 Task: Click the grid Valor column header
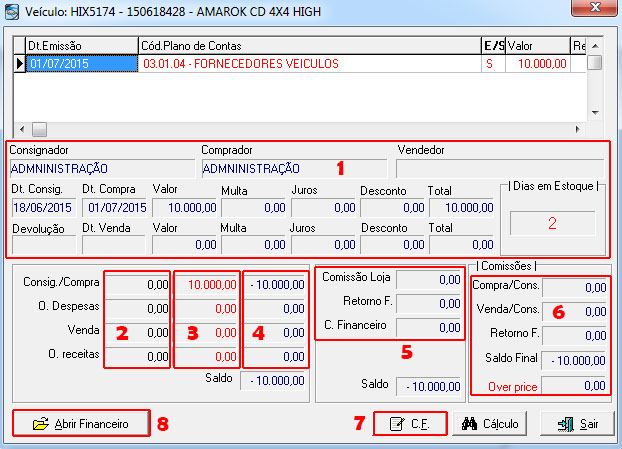pyautogui.click(x=538, y=46)
